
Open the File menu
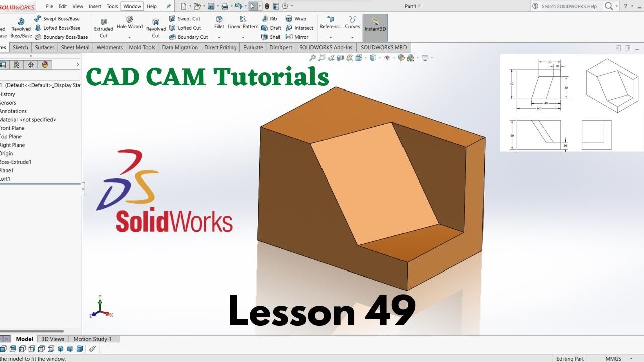coord(49,6)
